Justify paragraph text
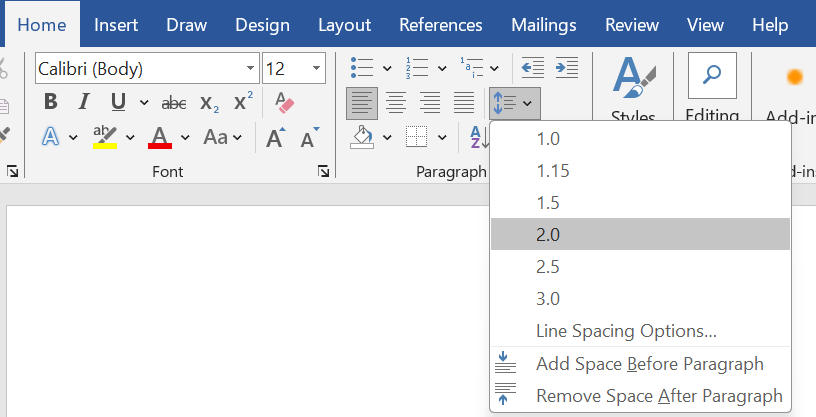Screen dimensions: 816x417 click(x=464, y=103)
